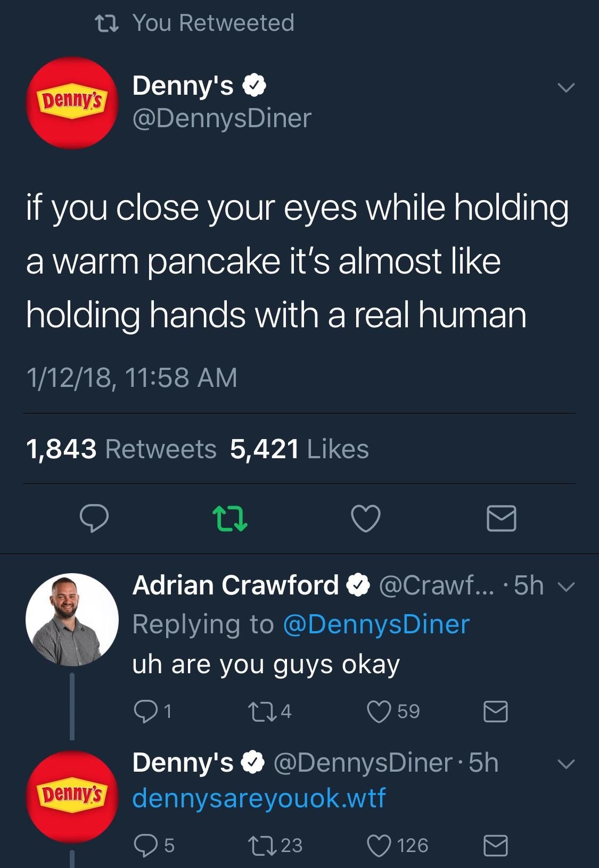Open chevron menu on Denny's reply tweet
This screenshot has width=599, height=868.
[x=565, y=764]
